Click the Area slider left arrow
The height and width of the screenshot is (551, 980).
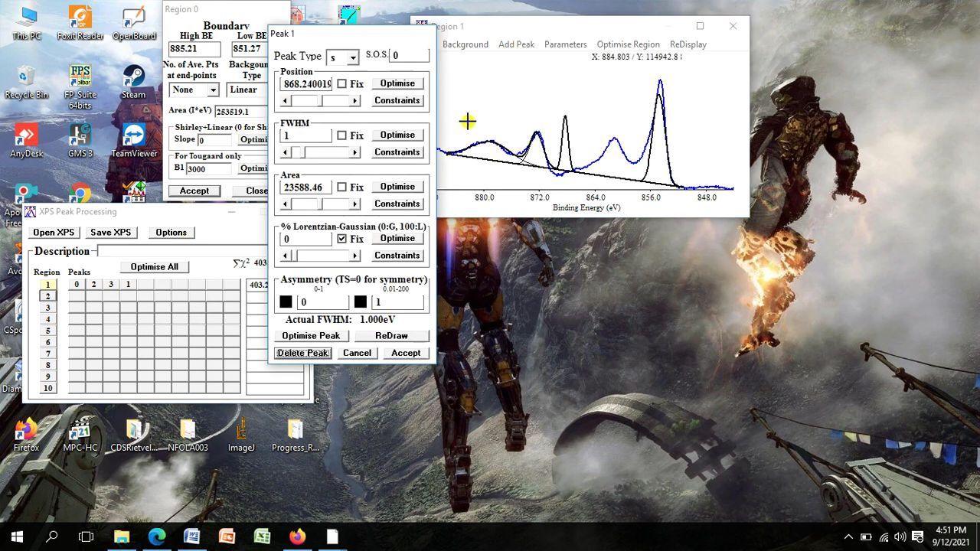coord(286,204)
